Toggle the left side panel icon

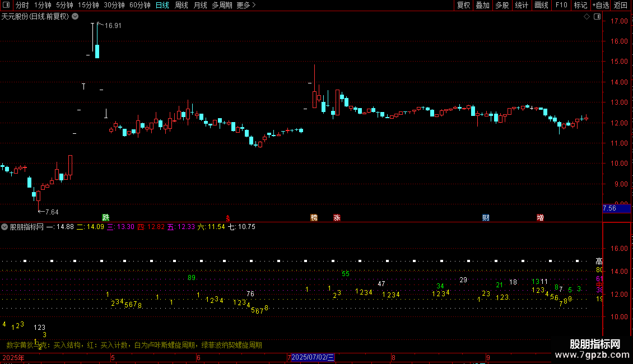6,5
